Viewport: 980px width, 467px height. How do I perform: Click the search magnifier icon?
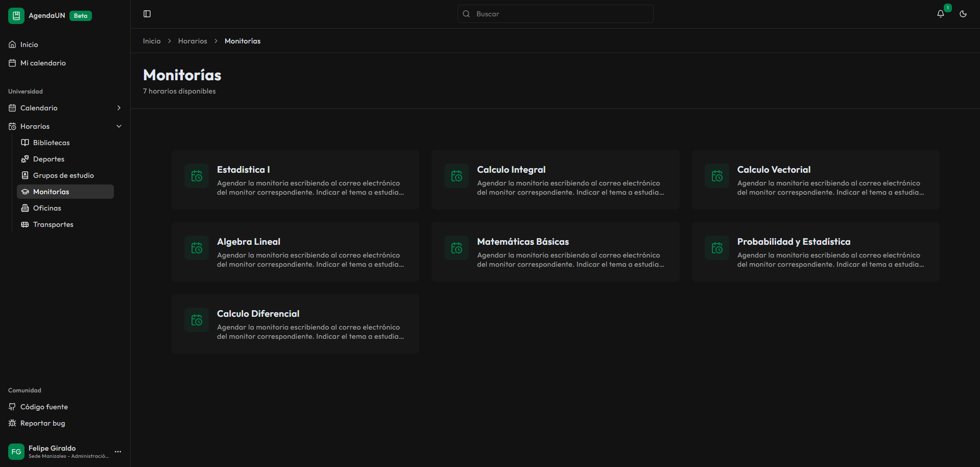tap(466, 14)
